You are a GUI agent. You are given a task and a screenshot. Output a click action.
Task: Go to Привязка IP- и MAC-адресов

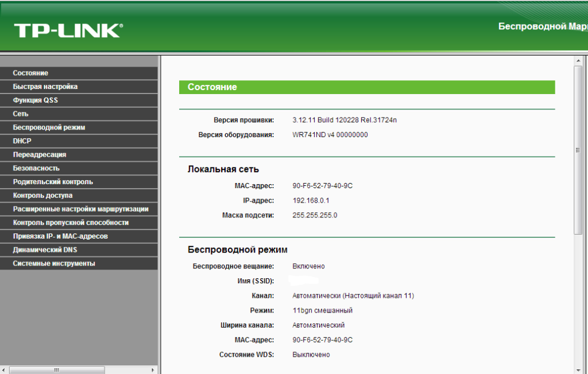[x=60, y=236]
